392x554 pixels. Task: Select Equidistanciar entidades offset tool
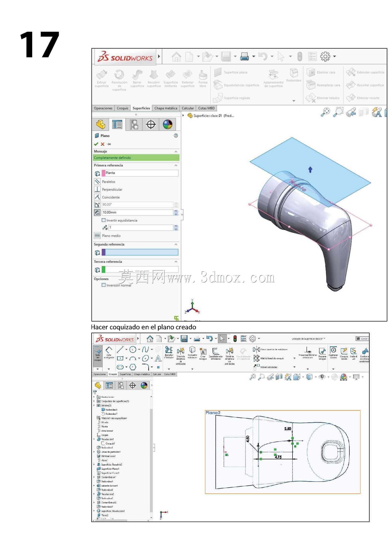click(216, 354)
